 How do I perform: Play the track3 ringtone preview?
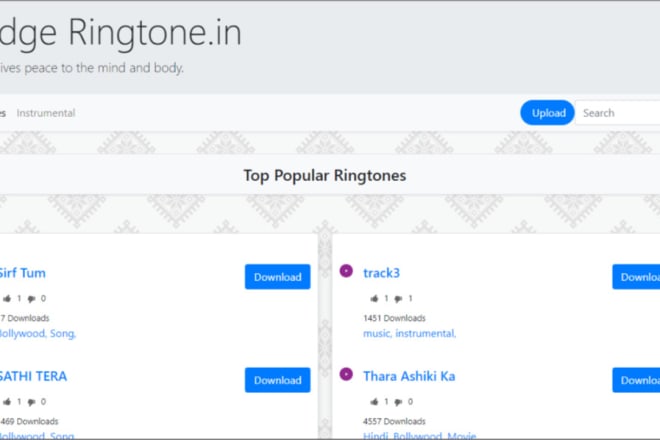click(x=346, y=271)
